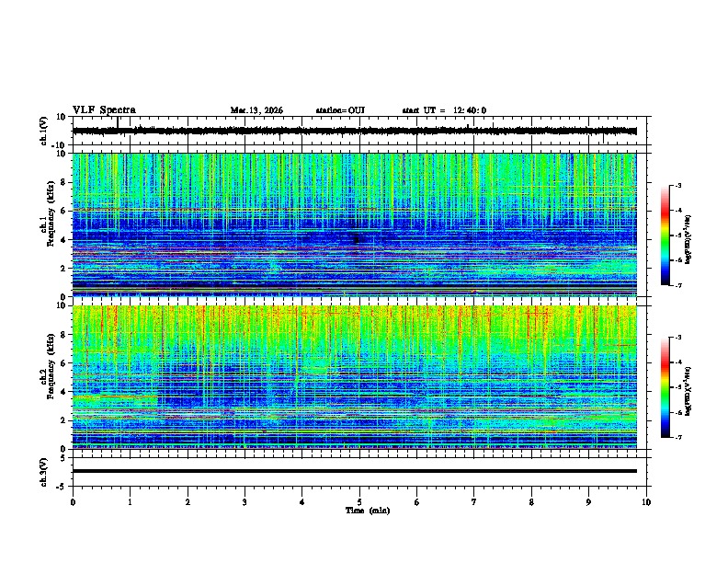Select tick label "7" on the time axis
The height and width of the screenshot is (563, 728).
point(474,502)
